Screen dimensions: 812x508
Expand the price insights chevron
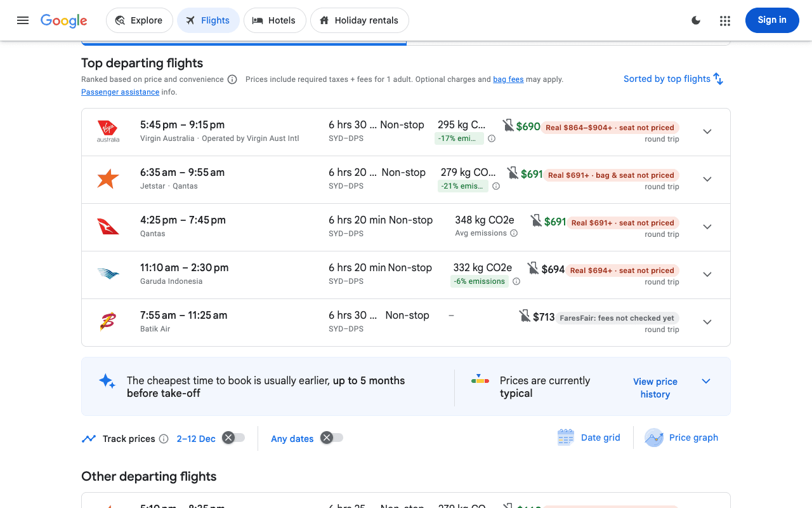click(x=706, y=381)
